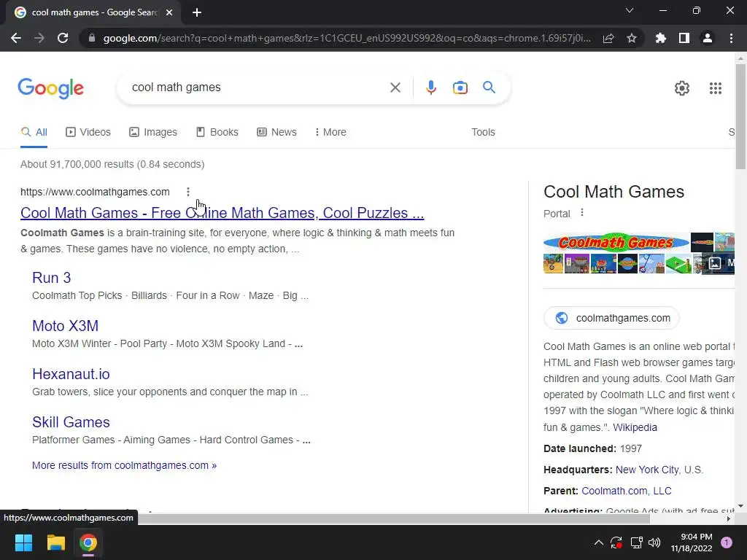Open the Google apps grid
Image resolution: width=747 pixels, height=560 pixels.
coord(715,88)
